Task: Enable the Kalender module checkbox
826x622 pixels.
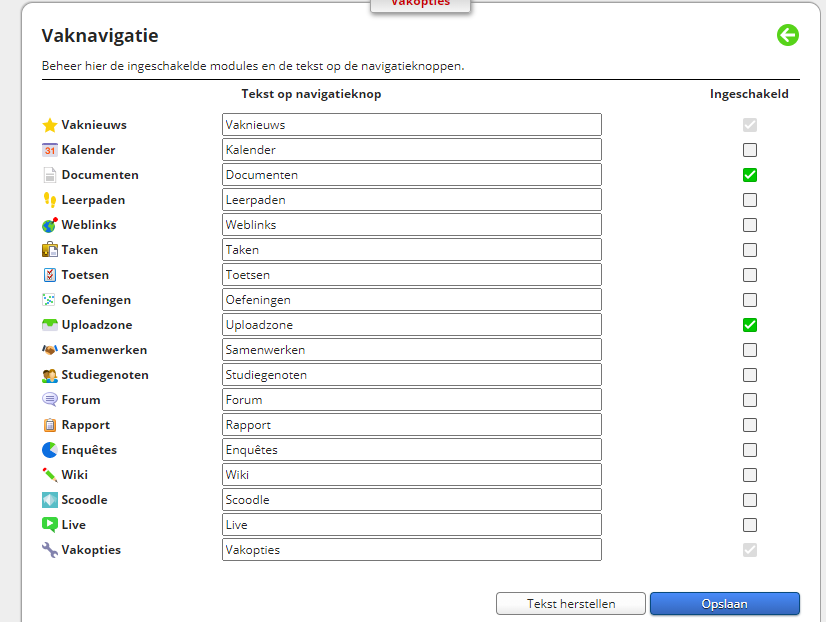Action: point(750,150)
